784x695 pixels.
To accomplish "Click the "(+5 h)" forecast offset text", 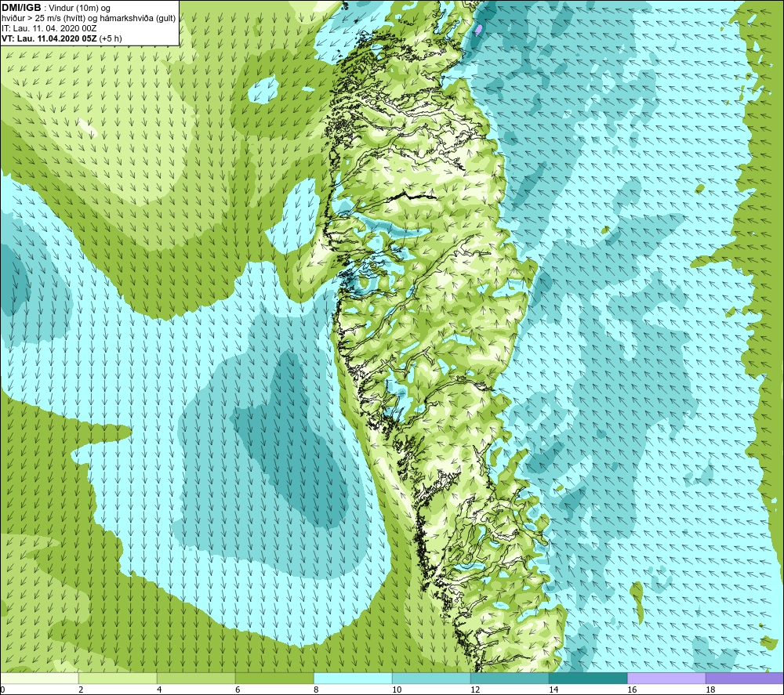I will [x=111, y=38].
